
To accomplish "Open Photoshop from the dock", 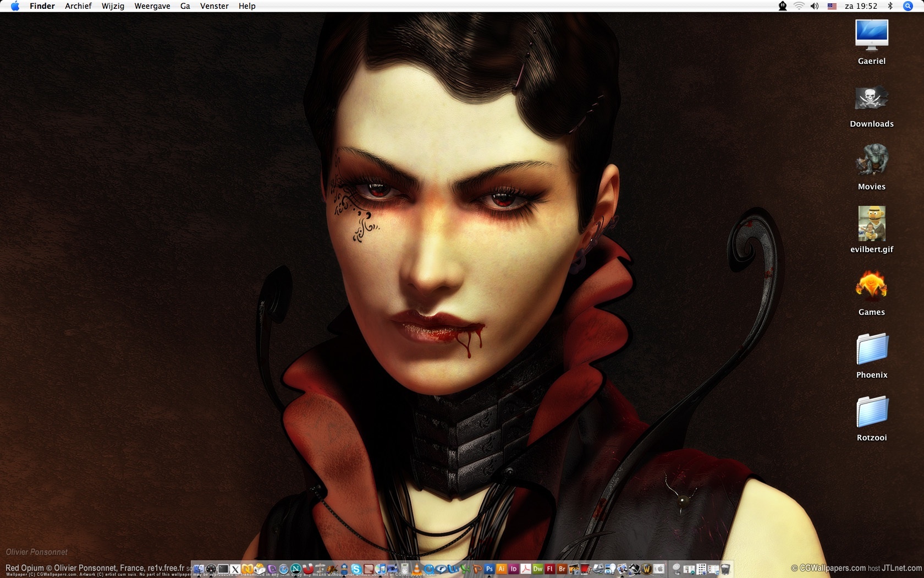I will click(x=489, y=569).
